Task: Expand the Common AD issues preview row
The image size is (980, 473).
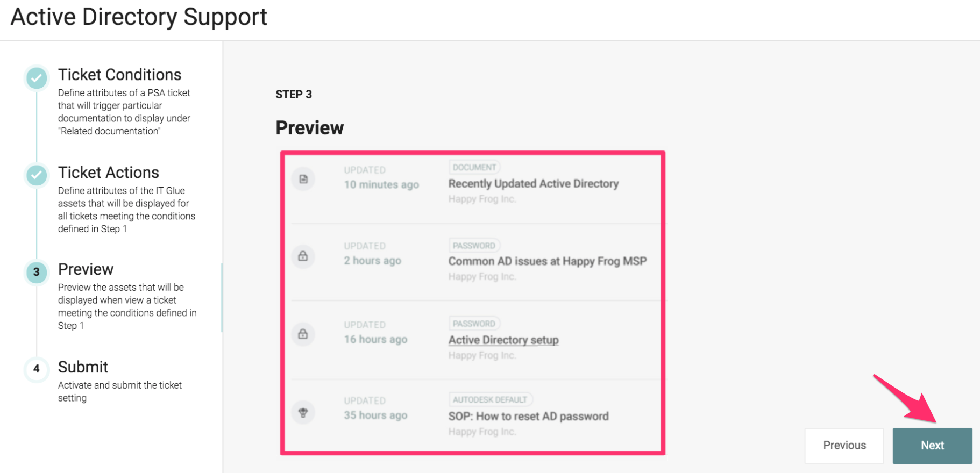Action: coord(548,261)
